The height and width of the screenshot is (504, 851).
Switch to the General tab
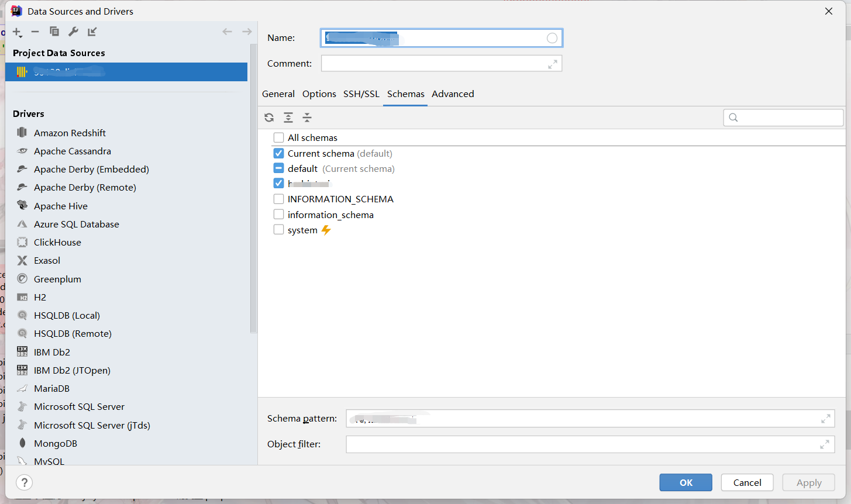pyautogui.click(x=278, y=94)
